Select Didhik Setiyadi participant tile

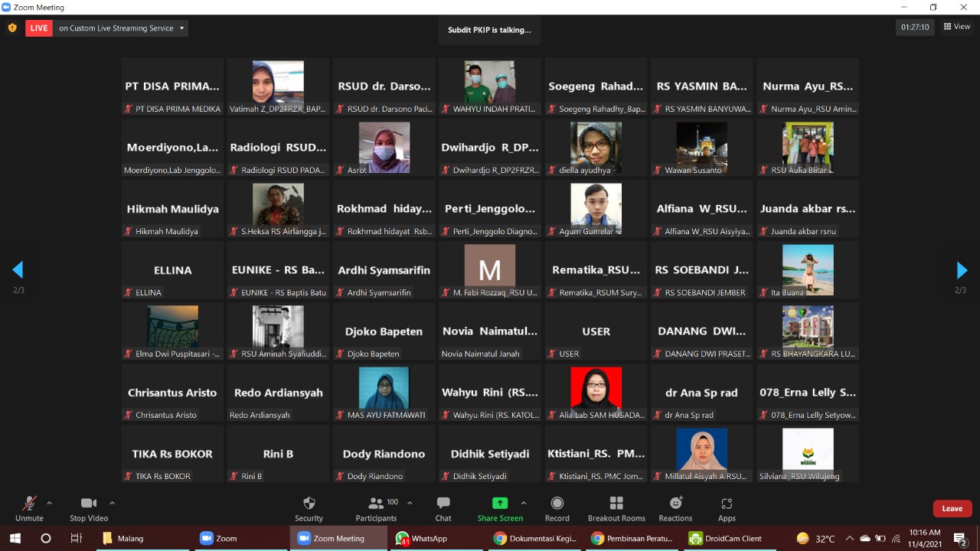point(489,454)
